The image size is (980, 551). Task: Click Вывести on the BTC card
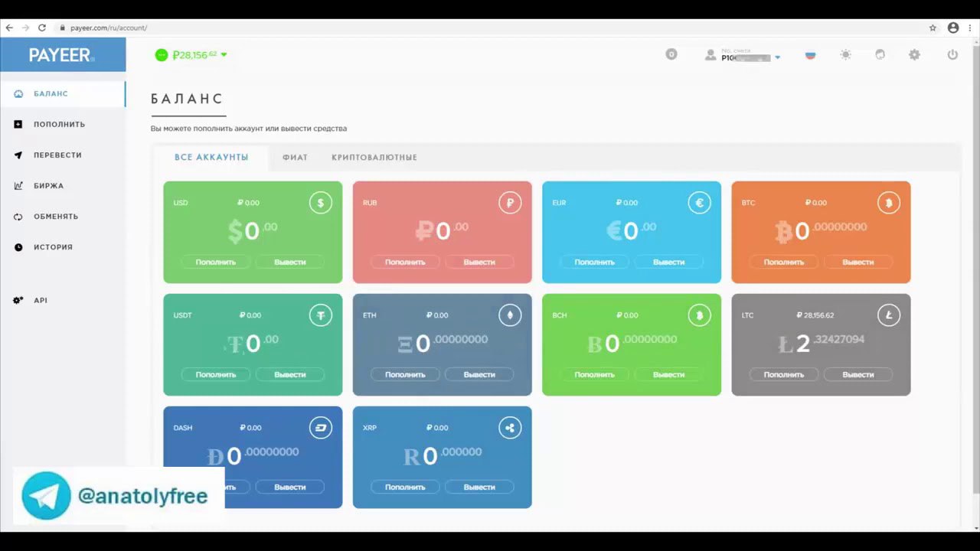[858, 262]
